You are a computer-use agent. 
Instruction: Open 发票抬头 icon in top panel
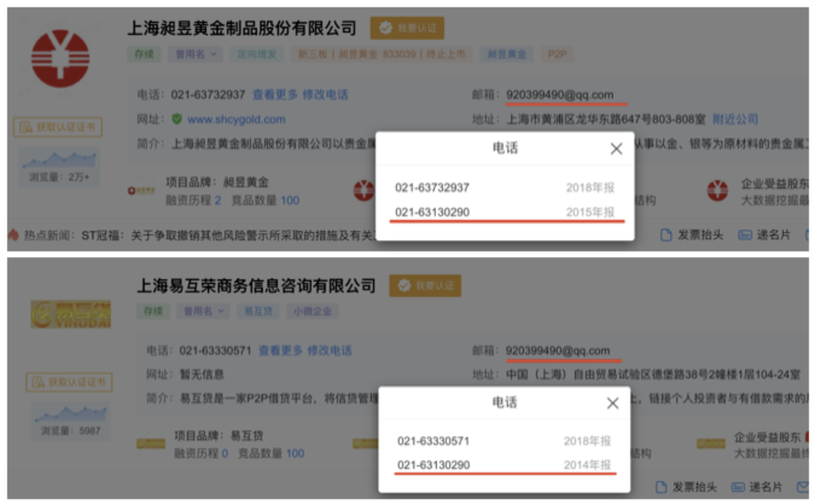point(666,235)
